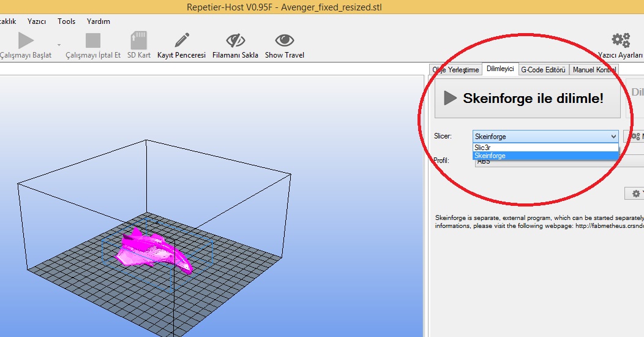Image resolution: width=644 pixels, height=337 pixels.
Task: Select the Dilimleyici tab
Action: tap(500, 69)
